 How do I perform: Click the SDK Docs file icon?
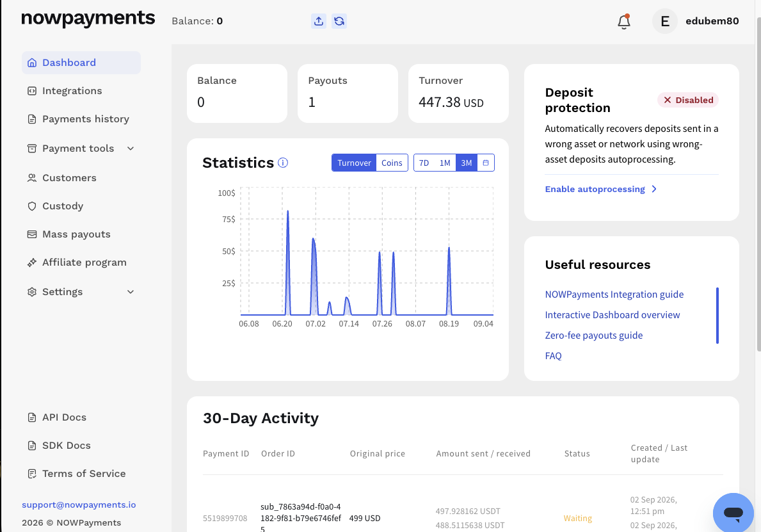tap(32, 446)
